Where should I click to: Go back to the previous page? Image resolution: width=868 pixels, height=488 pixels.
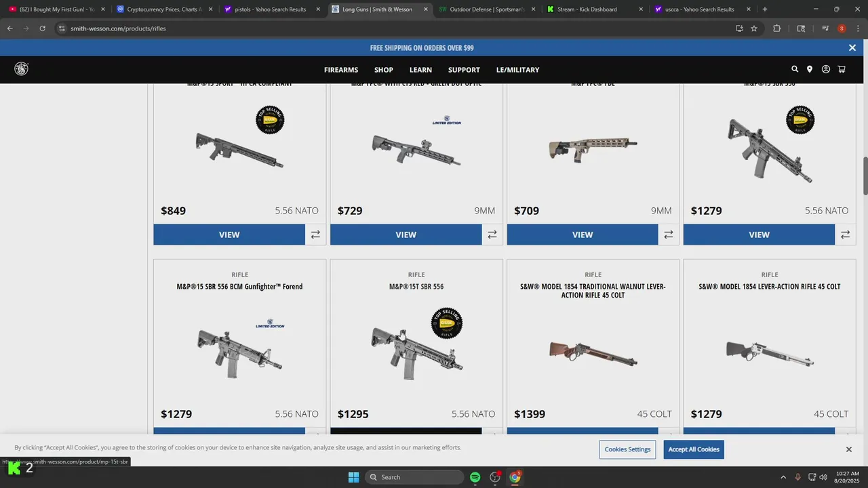9,28
